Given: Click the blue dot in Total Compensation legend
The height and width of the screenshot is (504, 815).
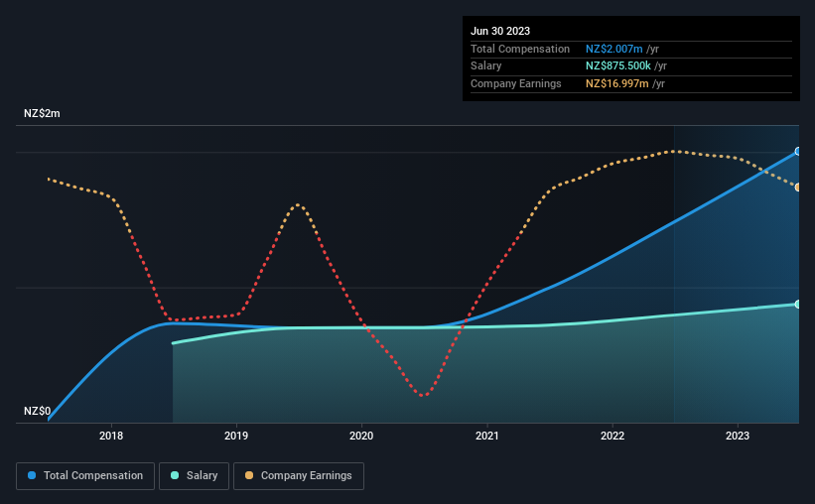Looking at the screenshot, I should coord(32,475).
